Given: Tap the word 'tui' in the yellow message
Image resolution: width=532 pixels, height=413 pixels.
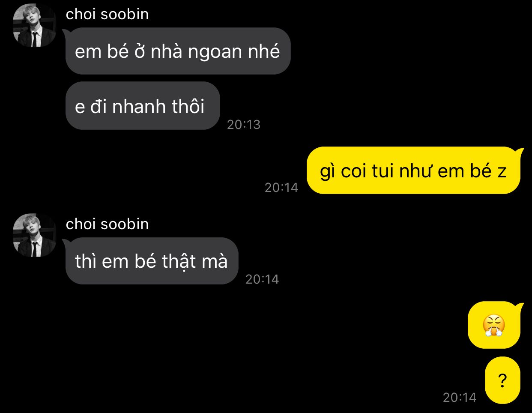Looking at the screenshot, I should point(383,171).
